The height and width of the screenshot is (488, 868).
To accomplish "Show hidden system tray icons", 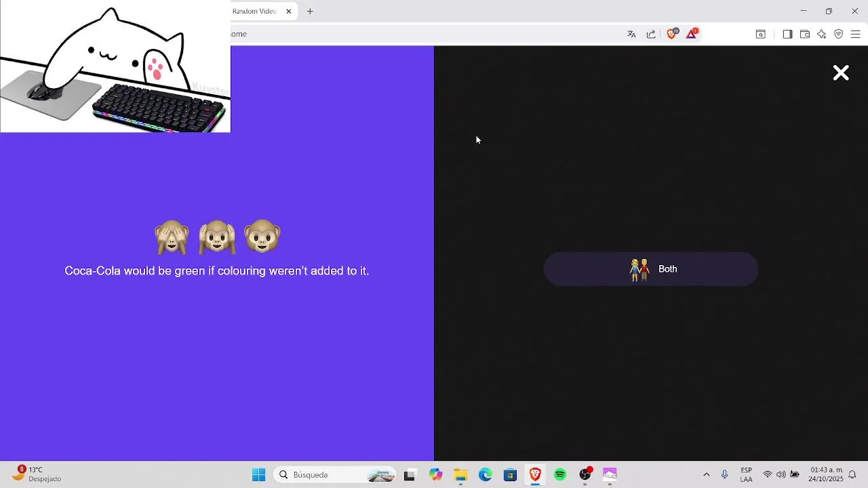I will (x=706, y=475).
